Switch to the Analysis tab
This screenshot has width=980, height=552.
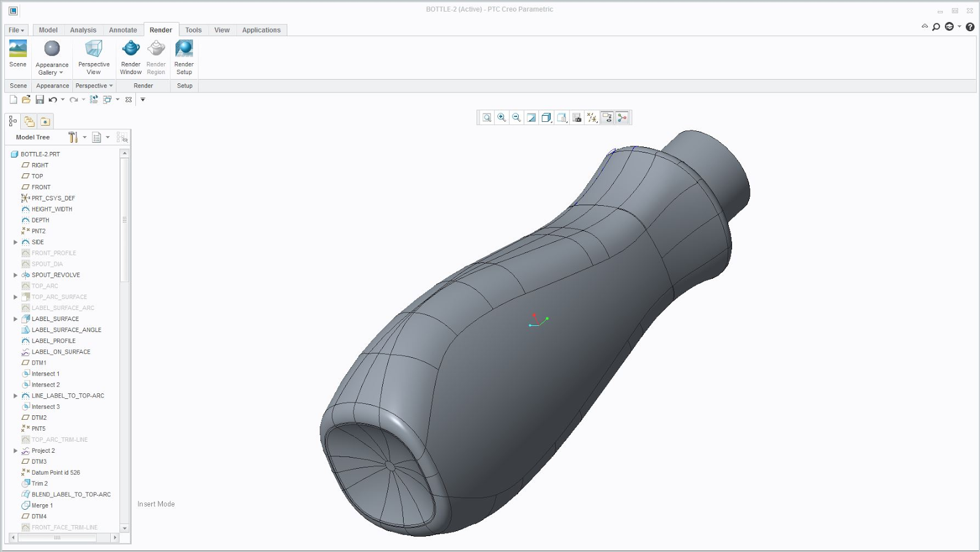pos(83,29)
